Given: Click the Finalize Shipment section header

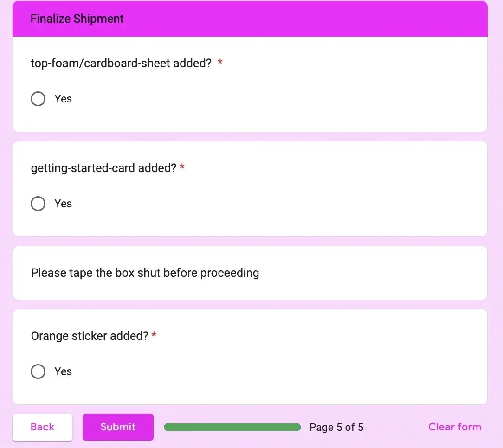Looking at the screenshot, I should [77, 19].
